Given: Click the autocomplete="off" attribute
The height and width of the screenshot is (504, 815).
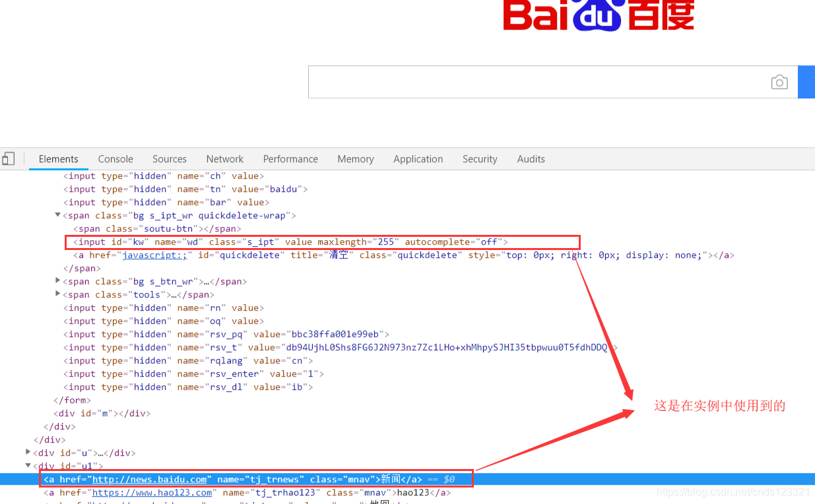Looking at the screenshot, I should tap(453, 242).
